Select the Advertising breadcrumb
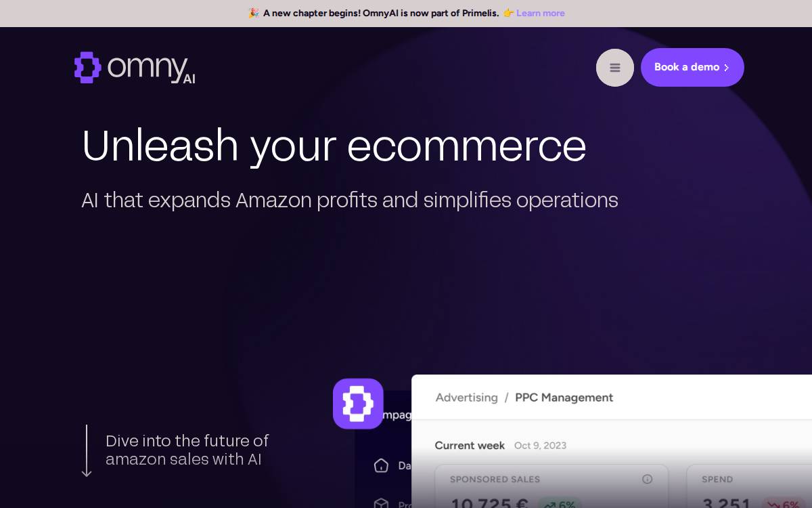This screenshot has width=812, height=508. [x=466, y=398]
